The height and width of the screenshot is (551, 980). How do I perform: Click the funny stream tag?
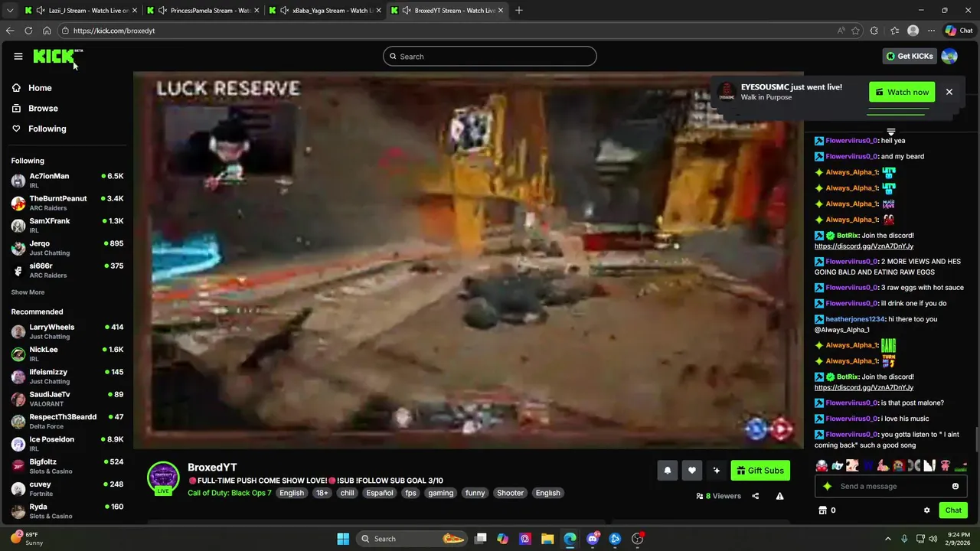(475, 493)
